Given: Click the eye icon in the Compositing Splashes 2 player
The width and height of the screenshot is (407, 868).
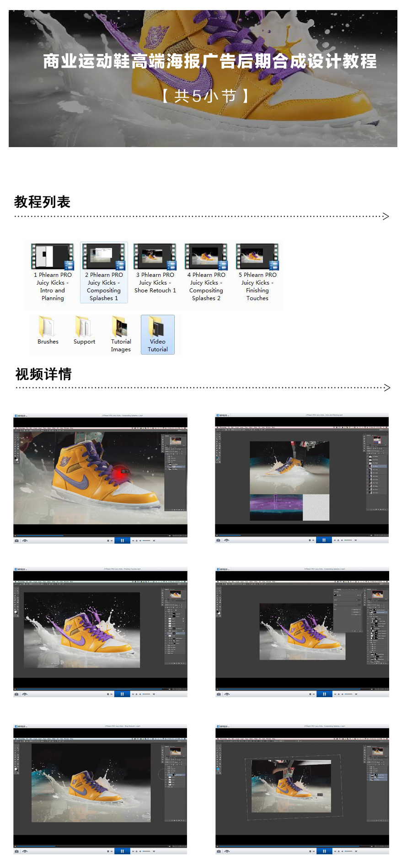Looking at the screenshot, I should tap(227, 694).
